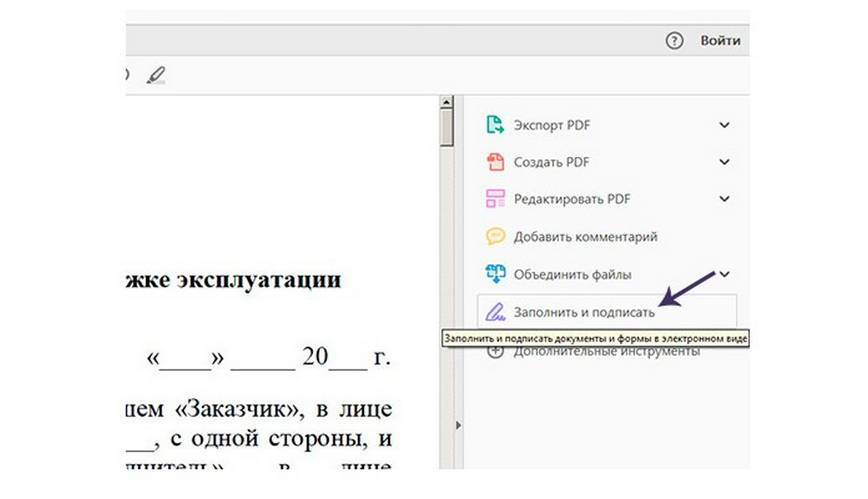This screenshot has width=868, height=499.
Task: Choose the Добавить комментарий text entry
Action: coord(585,236)
